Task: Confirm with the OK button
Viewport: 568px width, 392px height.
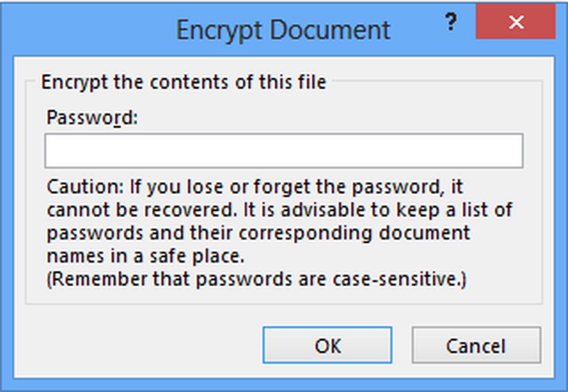Action: click(x=327, y=345)
